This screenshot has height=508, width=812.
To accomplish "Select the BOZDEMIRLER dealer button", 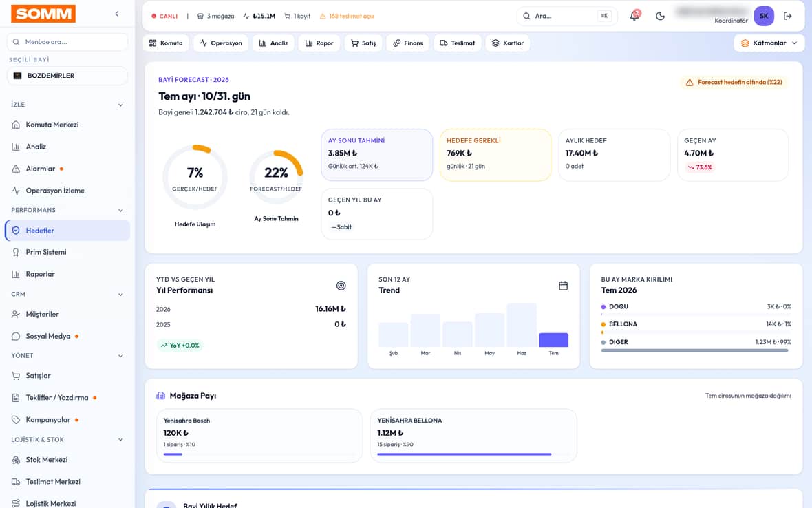I will pos(67,76).
